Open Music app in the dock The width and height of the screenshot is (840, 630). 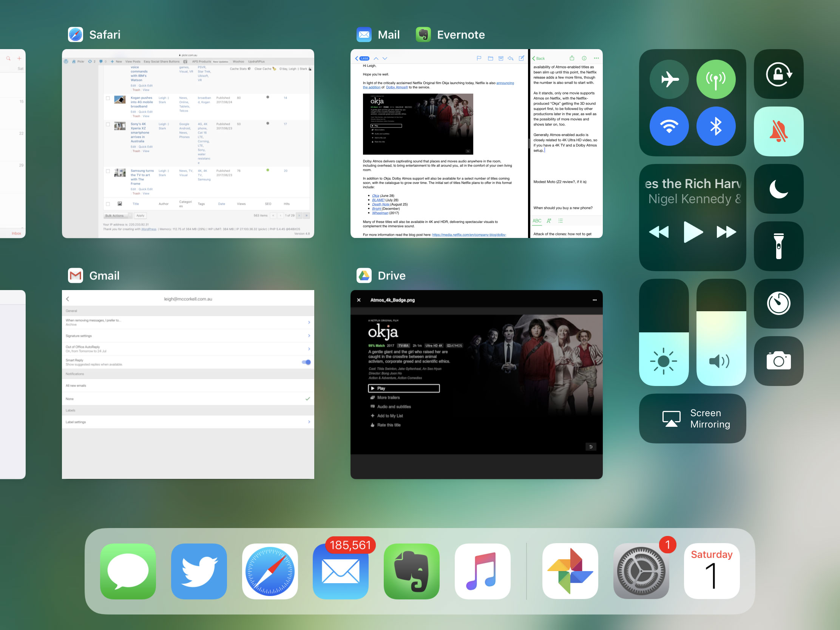(x=483, y=571)
